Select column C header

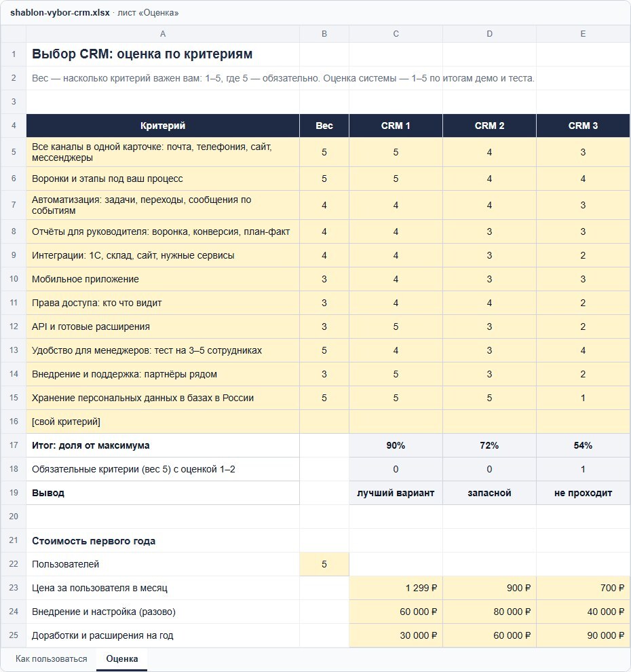[396, 34]
